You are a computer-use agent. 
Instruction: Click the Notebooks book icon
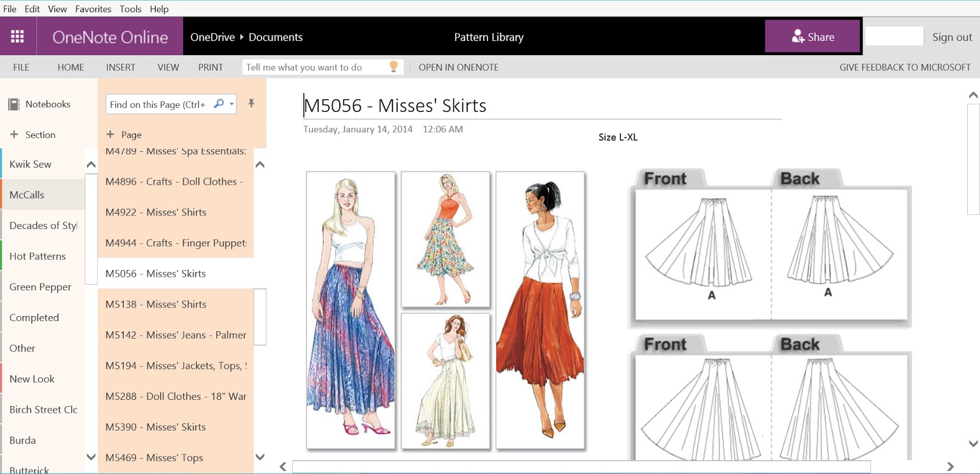(14, 105)
